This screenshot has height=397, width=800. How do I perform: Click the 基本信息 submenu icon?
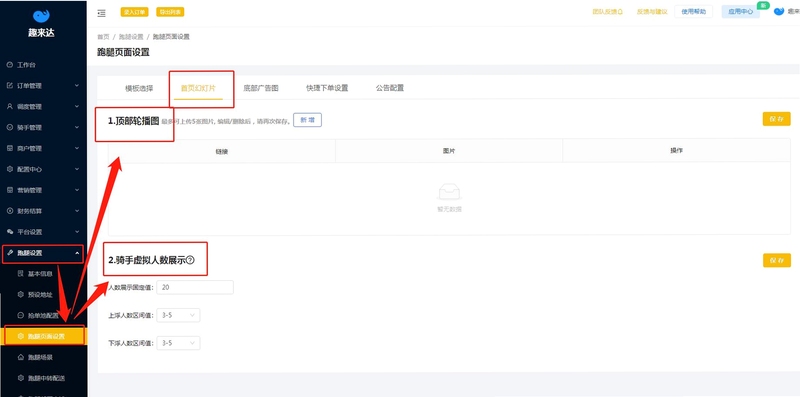(21, 274)
